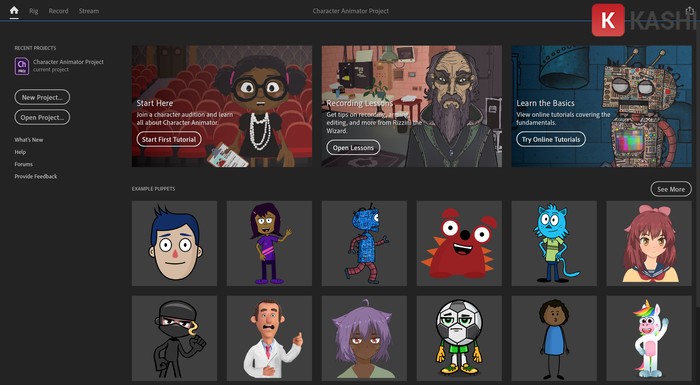Image resolution: width=700 pixels, height=385 pixels.
Task: Open the red spiky monster puppet
Action: pyautogui.click(x=459, y=243)
